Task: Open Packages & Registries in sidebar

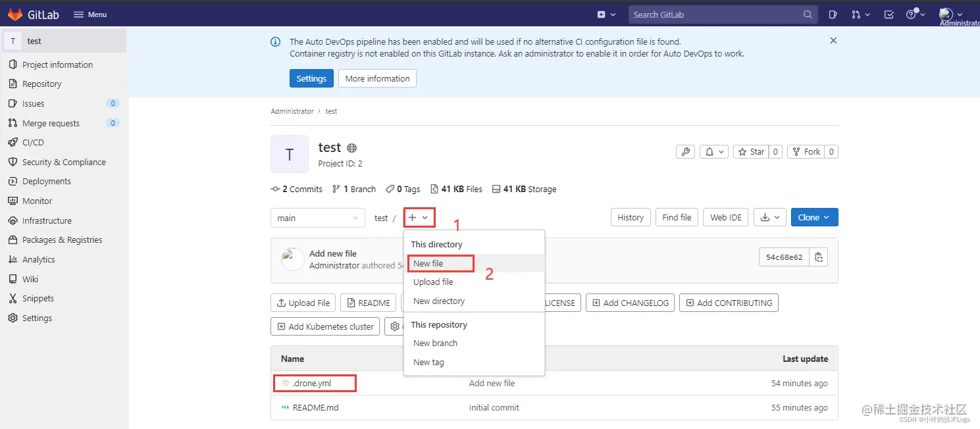Action: [x=62, y=240]
